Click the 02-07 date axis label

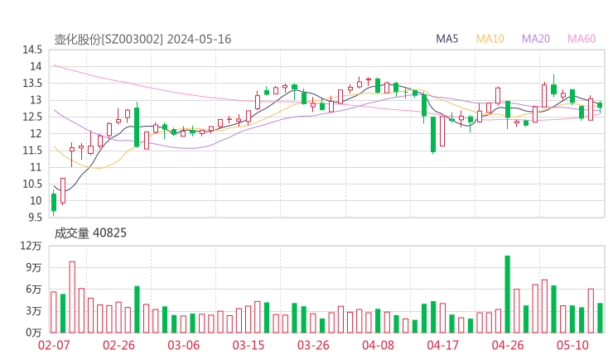(54, 345)
